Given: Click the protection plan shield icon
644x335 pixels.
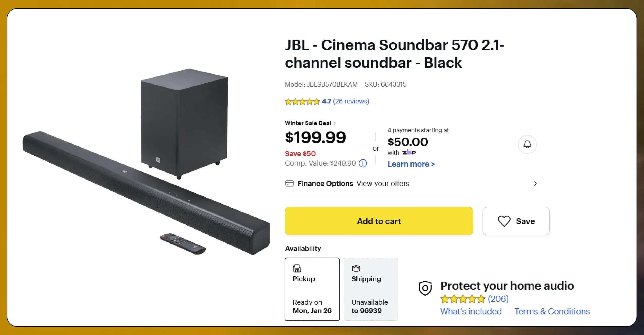Looking at the screenshot, I should [425, 288].
